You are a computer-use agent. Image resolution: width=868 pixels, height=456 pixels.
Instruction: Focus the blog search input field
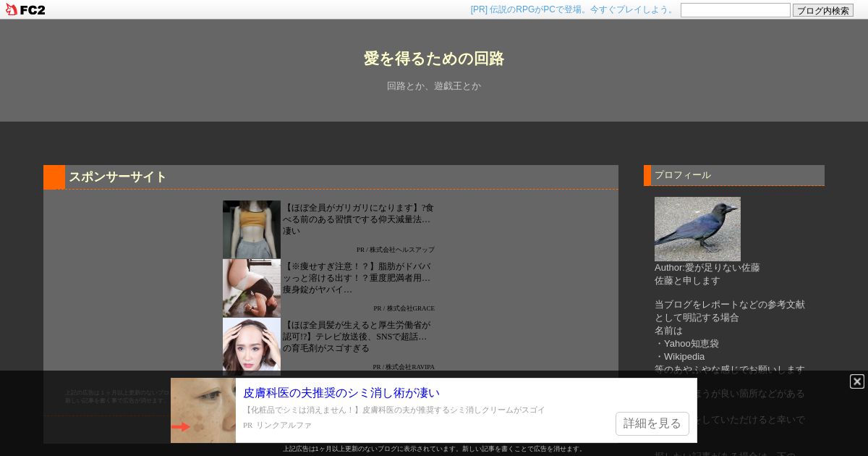click(736, 10)
